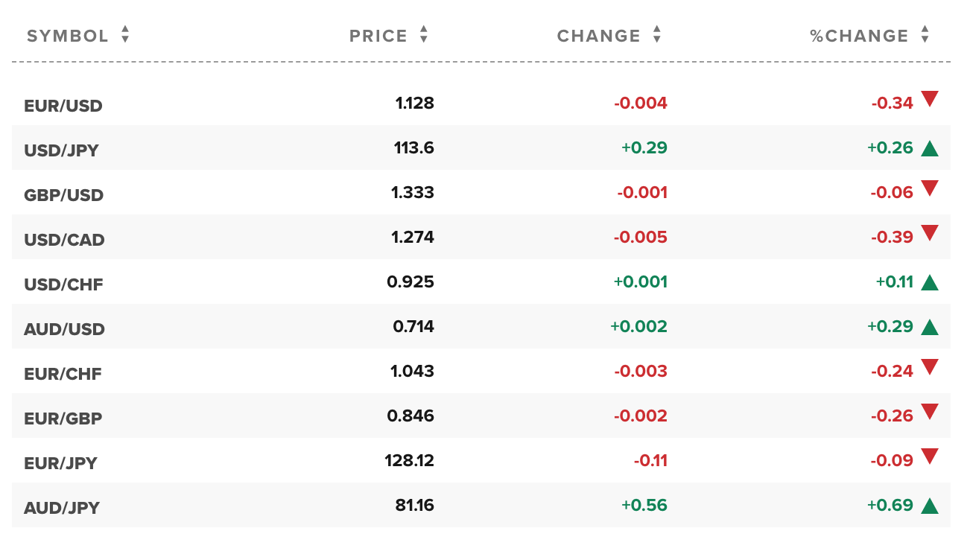Open the USD/CAD symbol link
The height and width of the screenshot is (560, 970).
tap(64, 240)
